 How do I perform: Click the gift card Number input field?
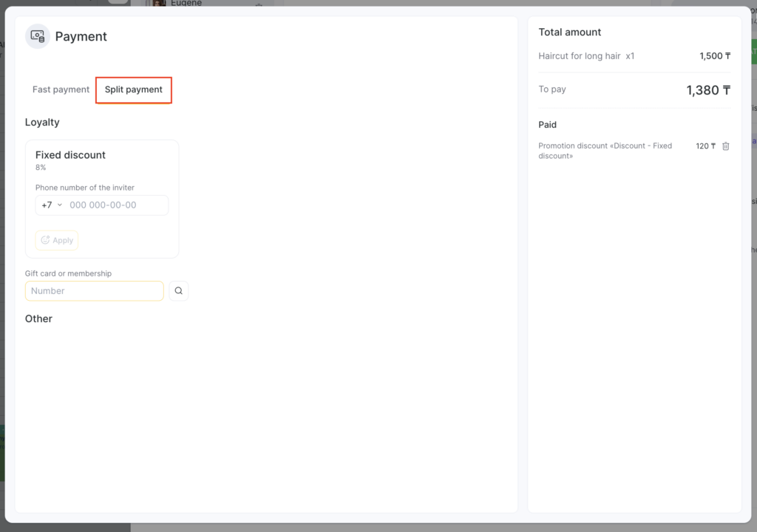coord(95,291)
